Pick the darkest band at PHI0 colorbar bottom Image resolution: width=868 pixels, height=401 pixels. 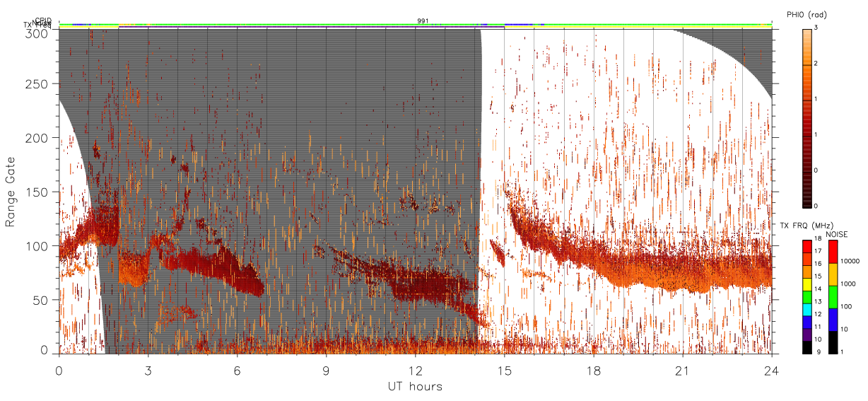tap(807, 206)
